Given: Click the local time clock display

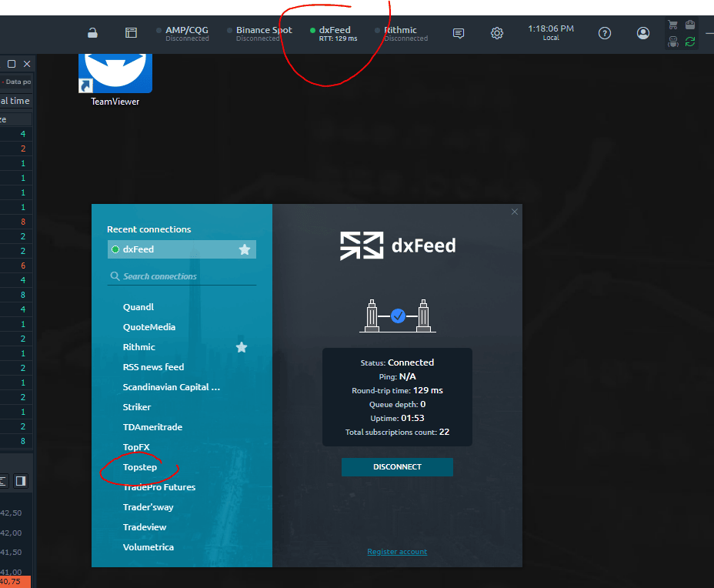Looking at the screenshot, I should [551, 32].
